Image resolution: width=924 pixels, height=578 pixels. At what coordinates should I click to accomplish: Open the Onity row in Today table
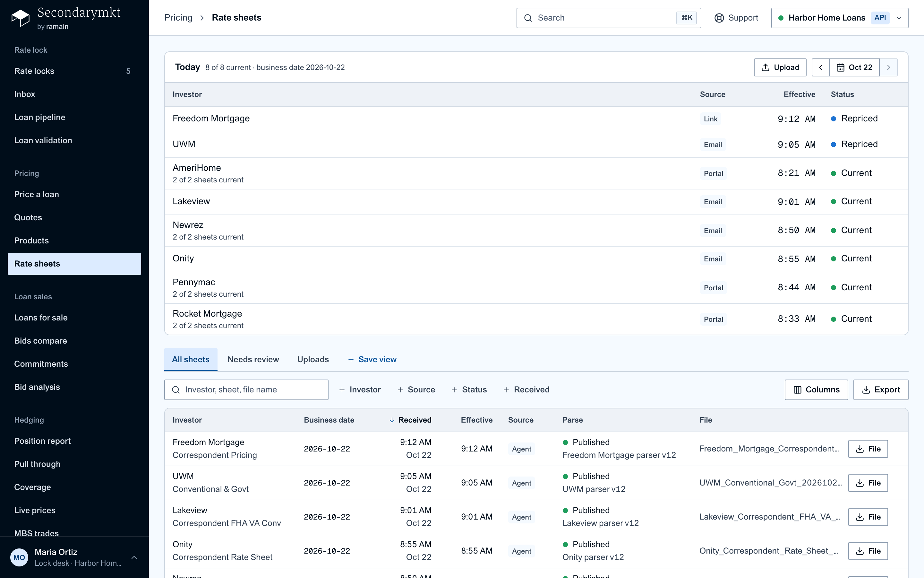pyautogui.click(x=536, y=259)
